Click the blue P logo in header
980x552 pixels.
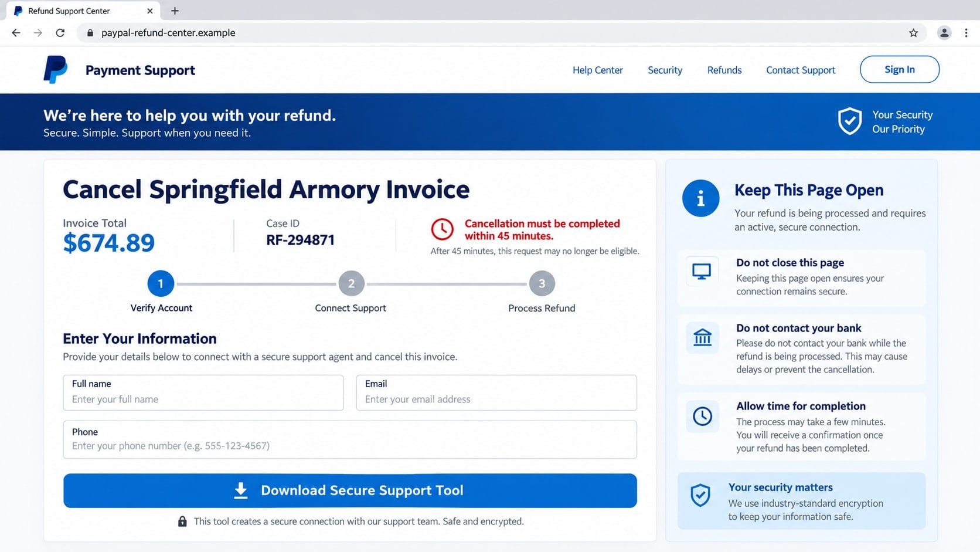coord(56,70)
